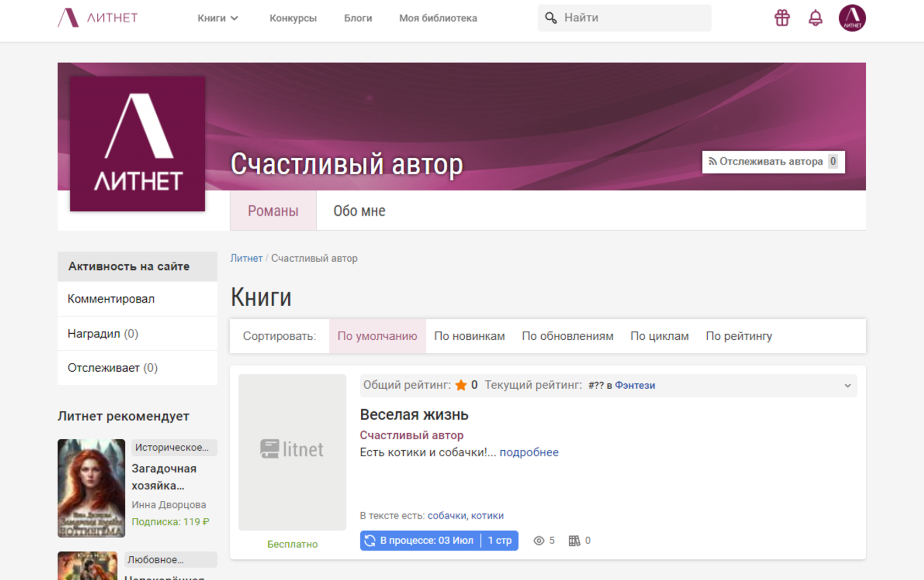Click Бесплатно label under cover
Screen dimensions: 924x580
tap(293, 544)
